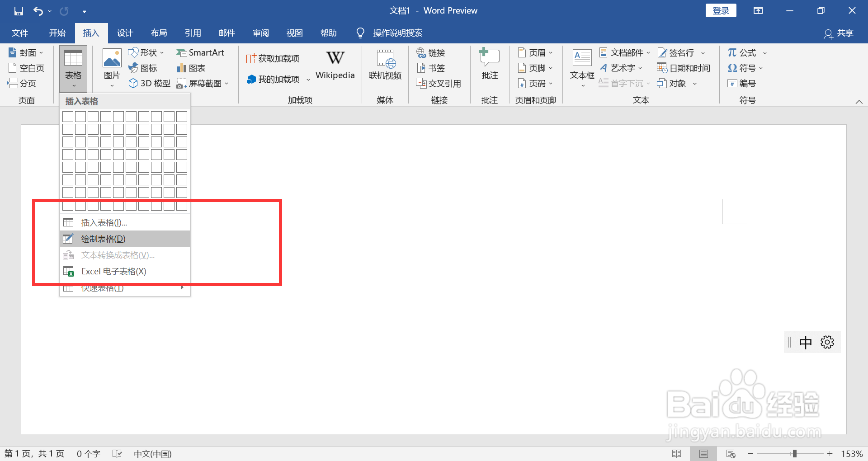Image resolution: width=868 pixels, height=461 pixels.
Task: Switch to Web Layout view
Action: (x=731, y=453)
